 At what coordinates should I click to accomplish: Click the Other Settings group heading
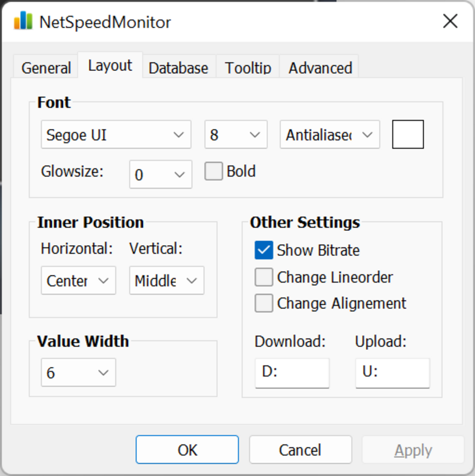305,223
